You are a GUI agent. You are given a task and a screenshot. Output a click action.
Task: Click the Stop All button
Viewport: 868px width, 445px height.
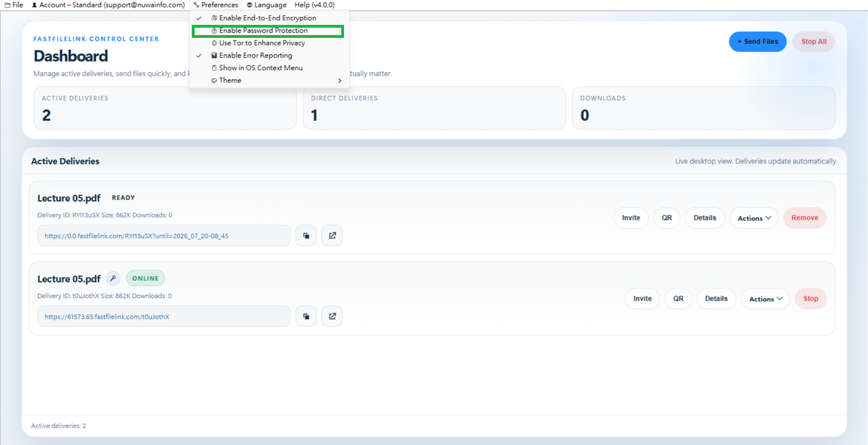pos(814,42)
